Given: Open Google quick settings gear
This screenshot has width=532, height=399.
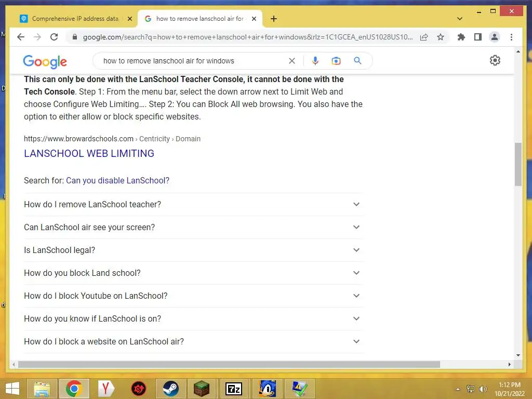Looking at the screenshot, I should pyautogui.click(x=495, y=60).
